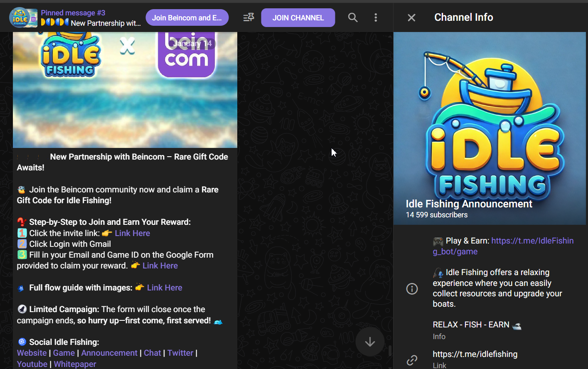Open 'Link Here' for full flow guide

(165, 288)
